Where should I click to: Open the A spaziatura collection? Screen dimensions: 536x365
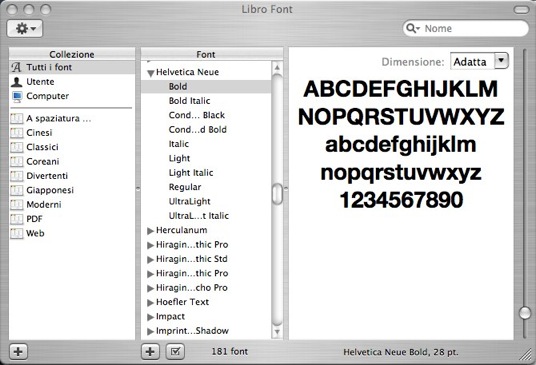coord(72,119)
